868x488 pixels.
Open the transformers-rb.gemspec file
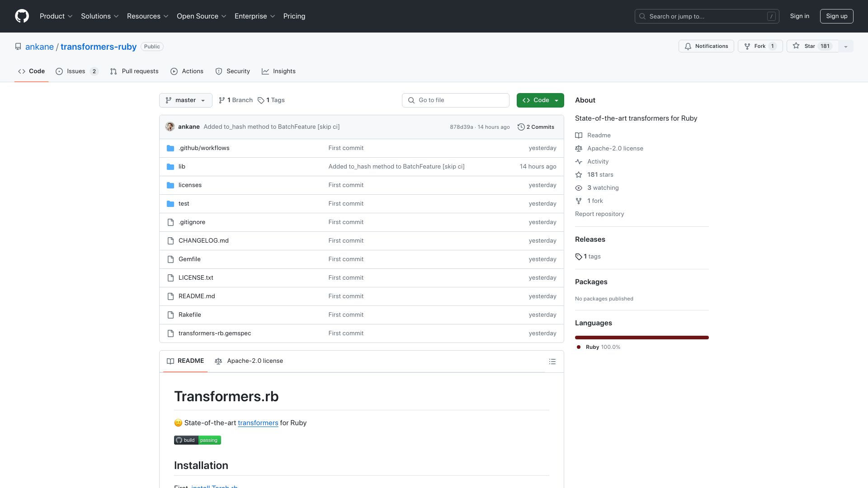(x=215, y=333)
